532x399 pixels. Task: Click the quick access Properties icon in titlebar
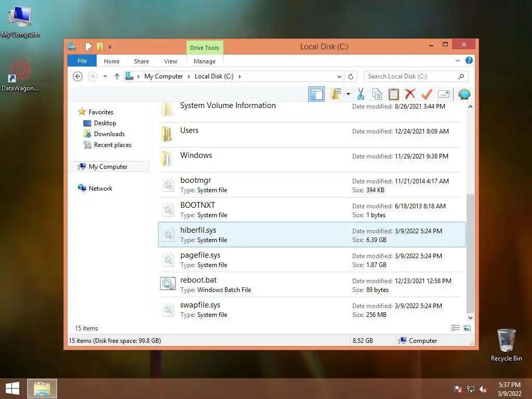click(x=88, y=46)
